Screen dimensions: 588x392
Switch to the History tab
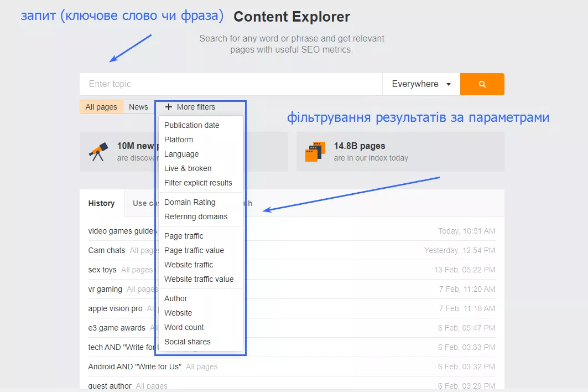(x=101, y=203)
